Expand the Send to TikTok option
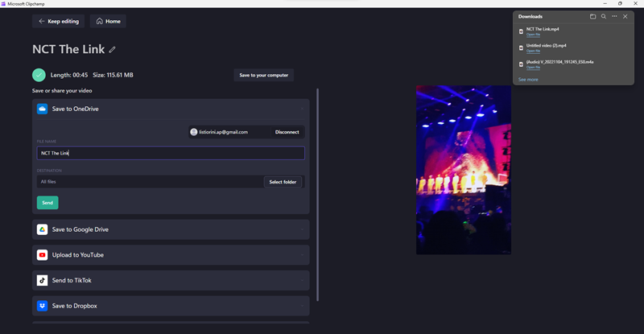The image size is (644, 334). point(303,281)
